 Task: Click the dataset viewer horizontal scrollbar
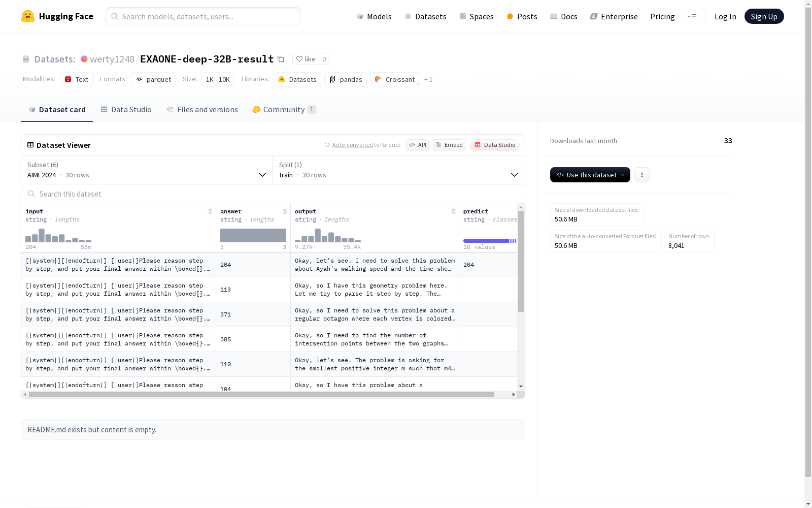coord(261,394)
